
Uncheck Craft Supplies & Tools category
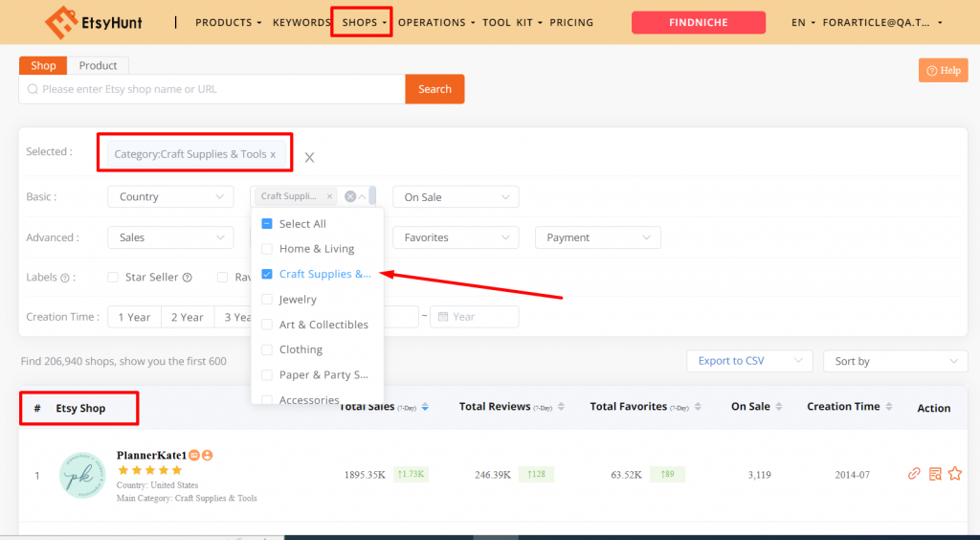pos(267,274)
